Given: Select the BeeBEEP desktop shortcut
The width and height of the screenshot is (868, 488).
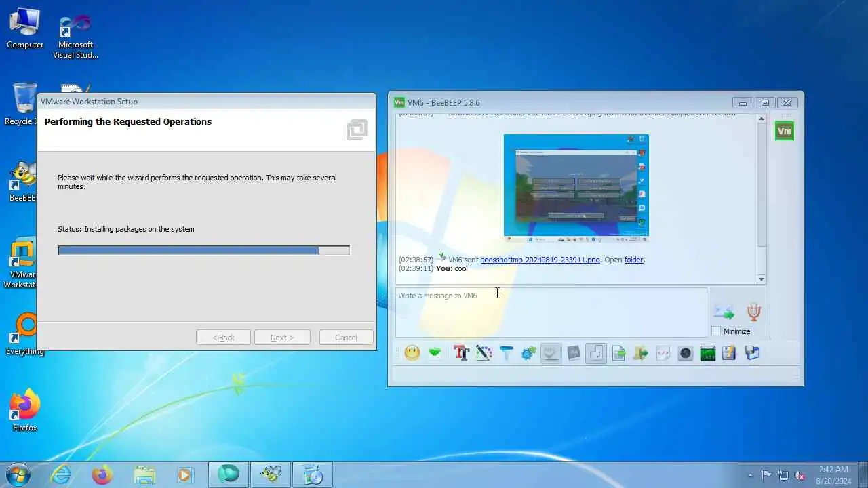Looking at the screenshot, I should click(22, 182).
